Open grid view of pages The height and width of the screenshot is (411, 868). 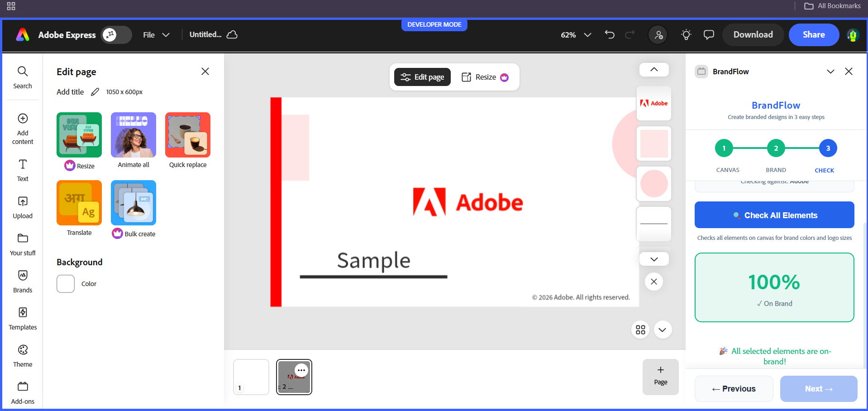click(640, 330)
